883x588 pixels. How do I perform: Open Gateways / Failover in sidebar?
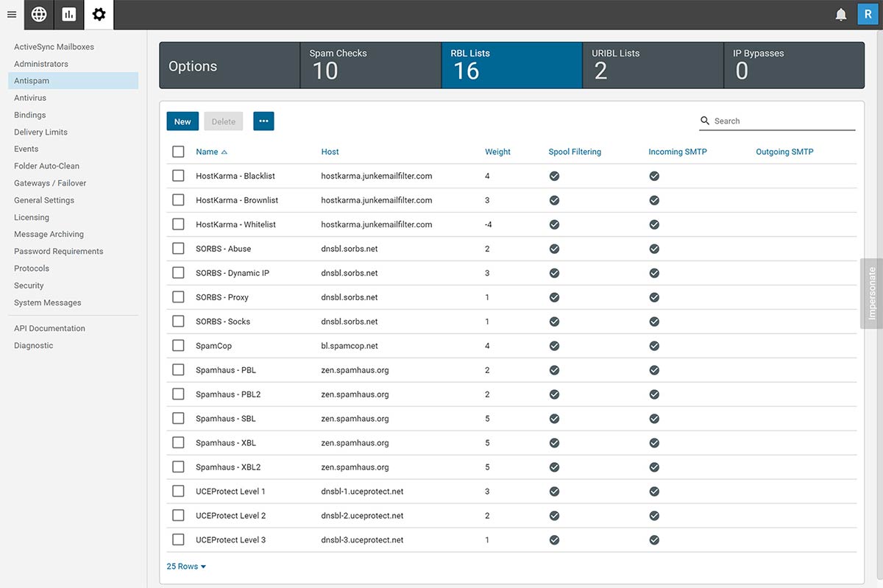click(50, 183)
